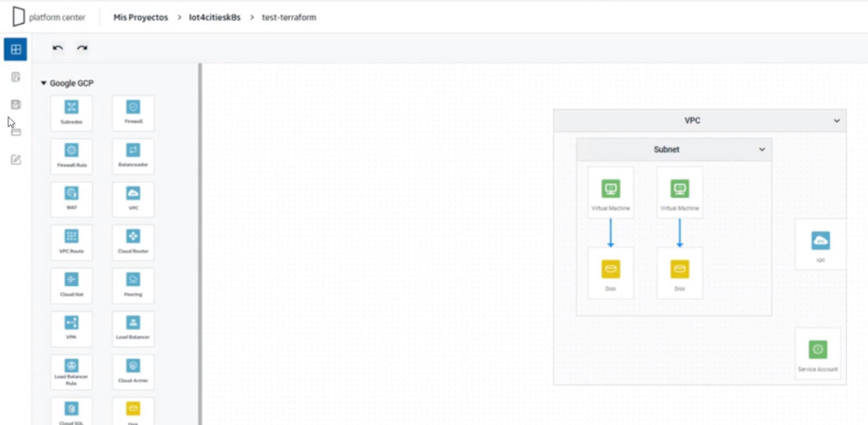Select the left Virtual Machine node in Subnet

(x=610, y=193)
